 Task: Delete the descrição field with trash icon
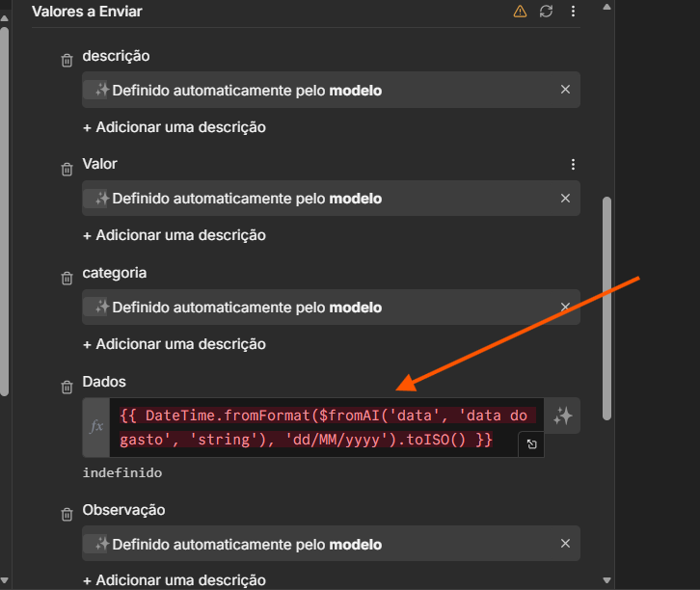coord(67,61)
